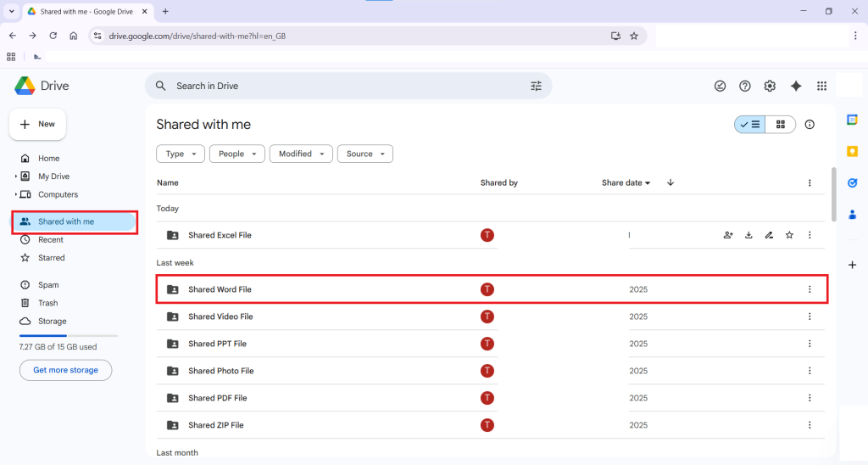
Task: Open Trash in the sidebar
Action: pyautogui.click(x=47, y=303)
